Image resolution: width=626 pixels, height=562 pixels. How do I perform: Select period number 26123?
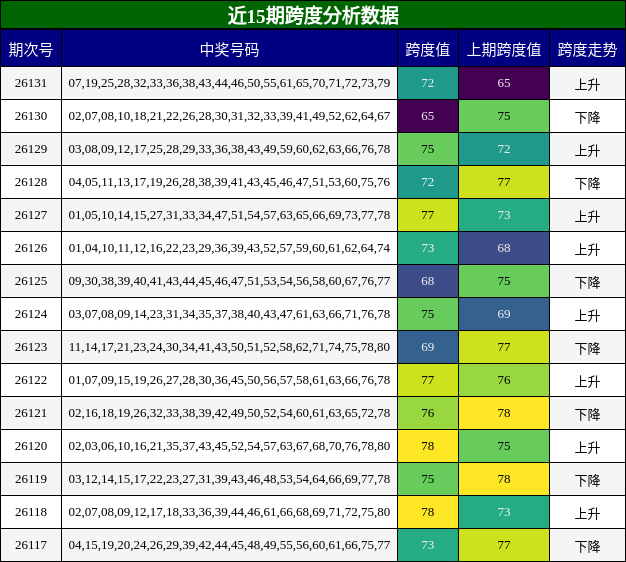coord(31,347)
